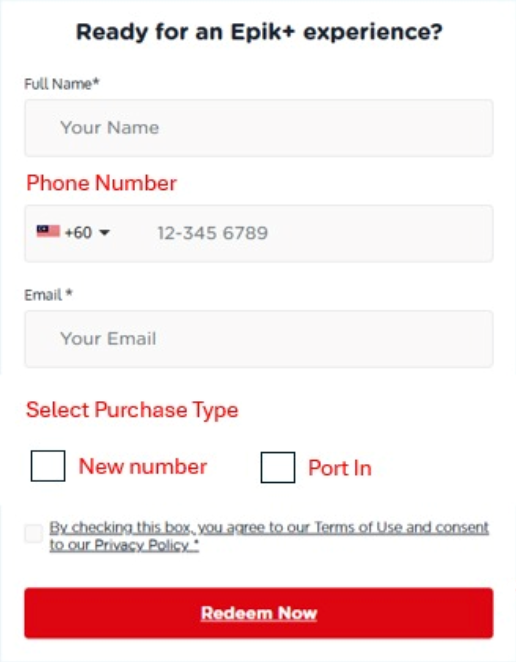Click the Email field label
This screenshot has height=662, width=517.
point(48,295)
